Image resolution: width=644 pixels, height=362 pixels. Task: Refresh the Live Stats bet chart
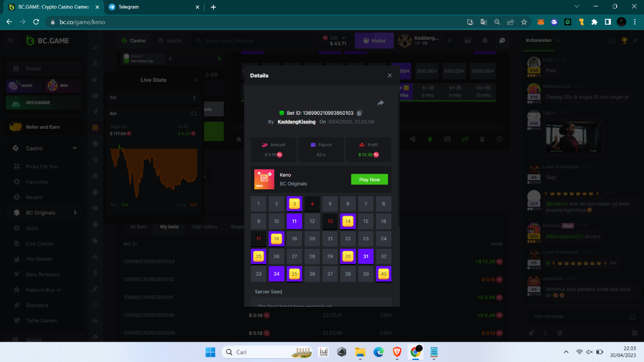pyautogui.click(x=194, y=114)
